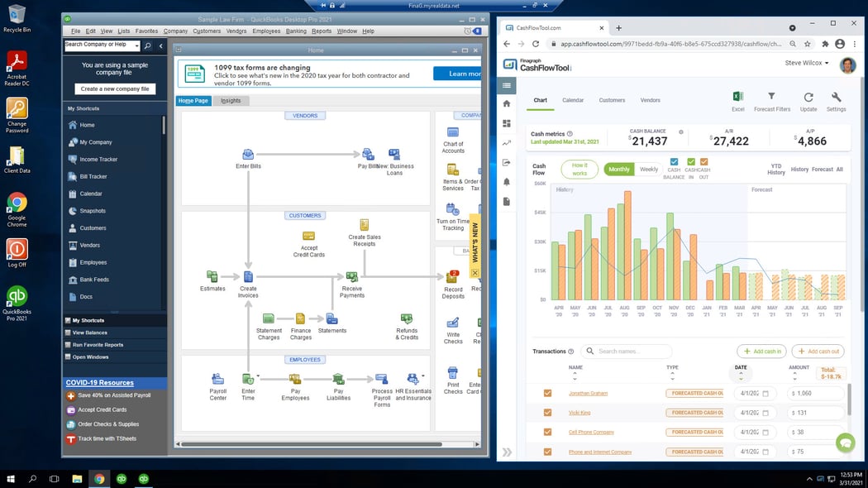The height and width of the screenshot is (488, 868).
Task: Switch to Insights tab in QuickBooks
Action: click(x=231, y=101)
